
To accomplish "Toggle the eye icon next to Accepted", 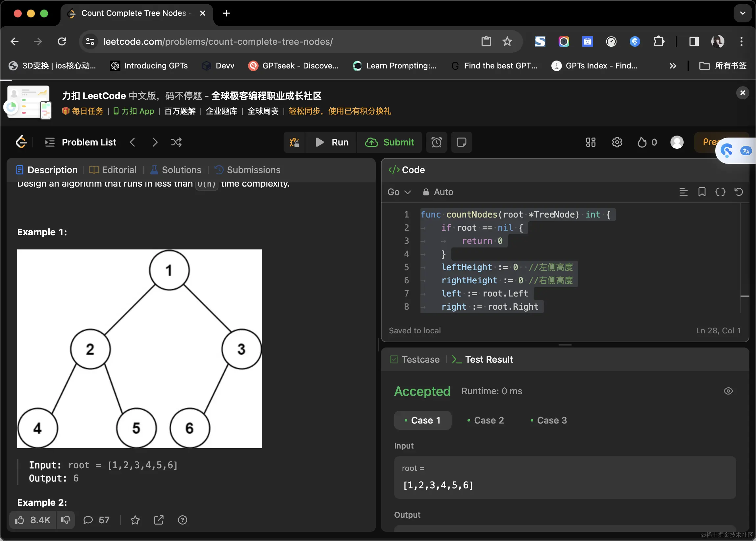I will tap(728, 391).
